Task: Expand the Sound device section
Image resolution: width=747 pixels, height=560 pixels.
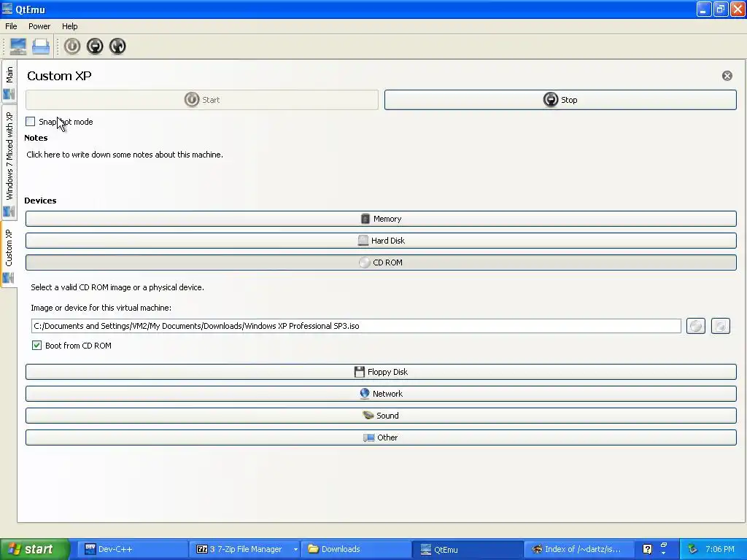Action: tap(381, 416)
